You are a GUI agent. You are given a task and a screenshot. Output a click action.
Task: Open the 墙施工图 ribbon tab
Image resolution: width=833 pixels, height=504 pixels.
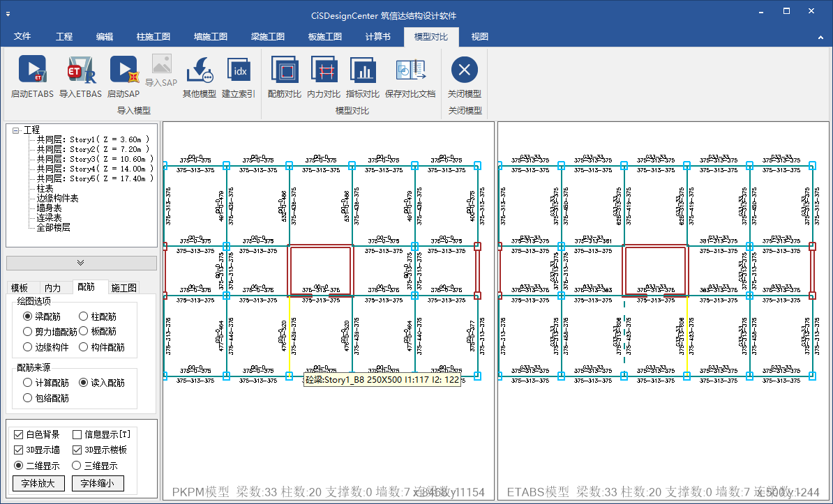(x=211, y=36)
